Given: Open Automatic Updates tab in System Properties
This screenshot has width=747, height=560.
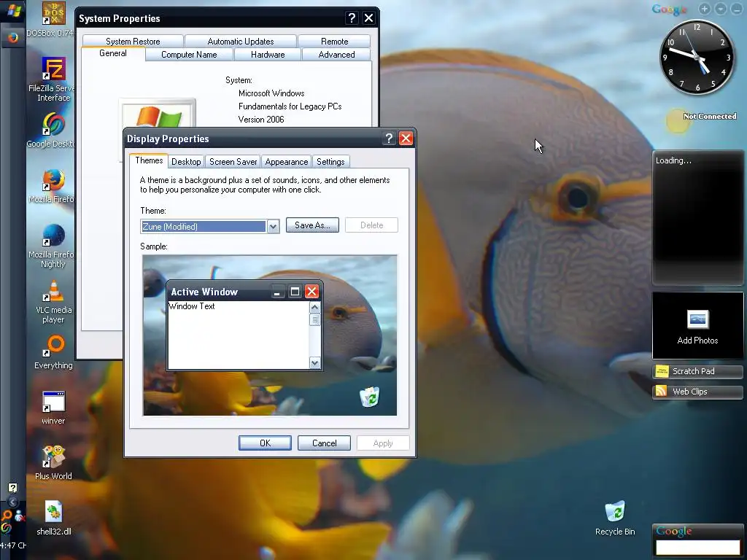Looking at the screenshot, I should pyautogui.click(x=241, y=42).
